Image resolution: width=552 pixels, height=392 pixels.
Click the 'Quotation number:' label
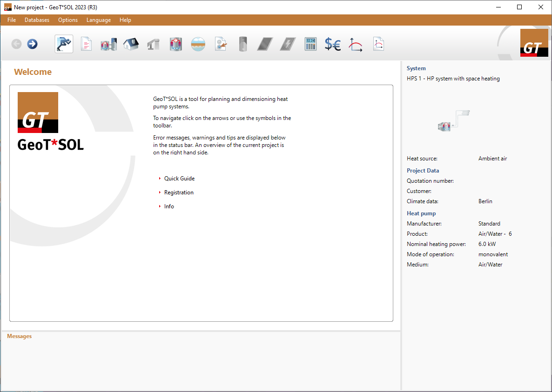coord(430,181)
